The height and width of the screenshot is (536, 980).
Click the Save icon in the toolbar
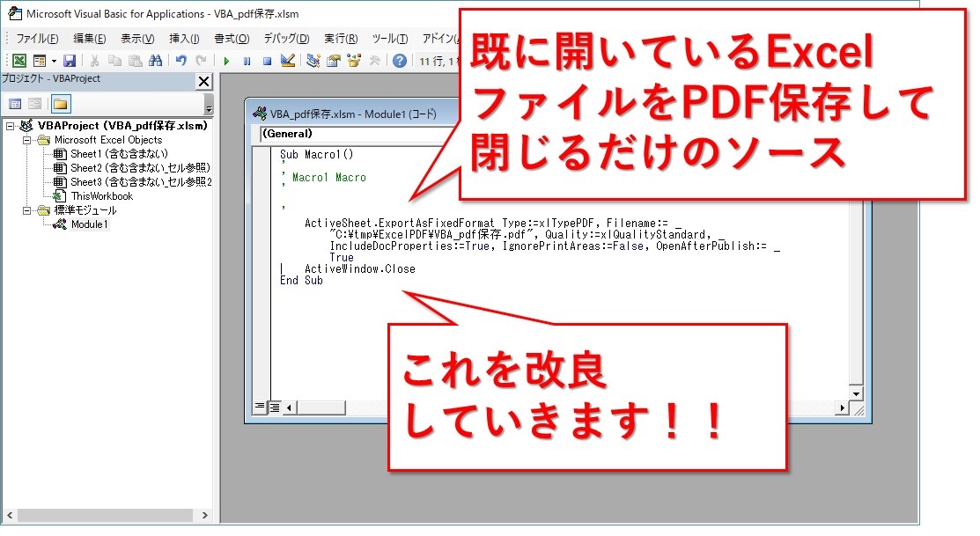click(69, 61)
